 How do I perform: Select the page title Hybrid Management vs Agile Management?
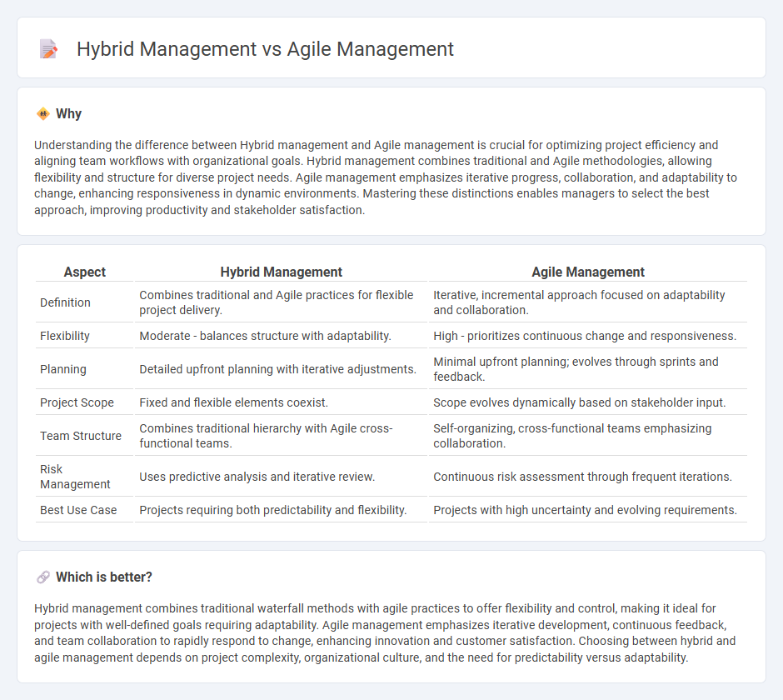coord(265,49)
